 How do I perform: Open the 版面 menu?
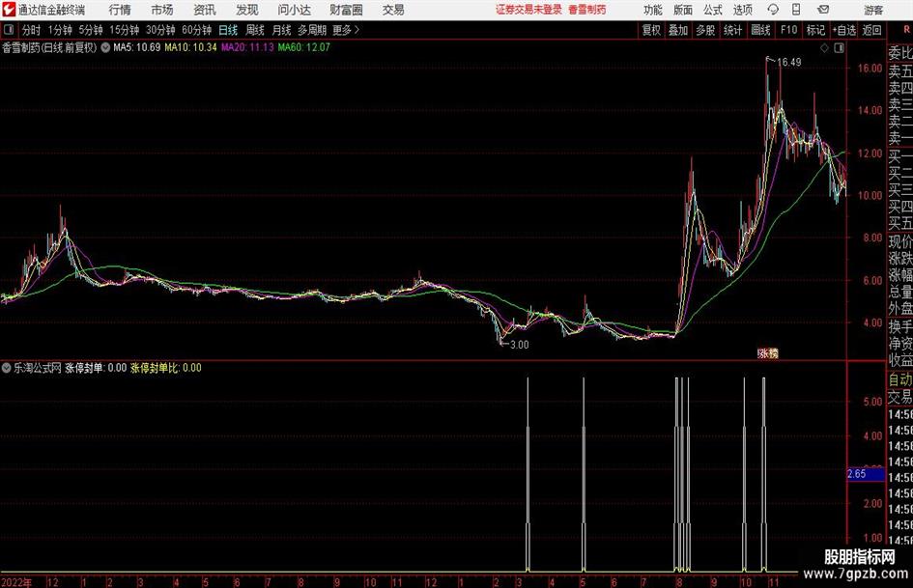(x=682, y=10)
